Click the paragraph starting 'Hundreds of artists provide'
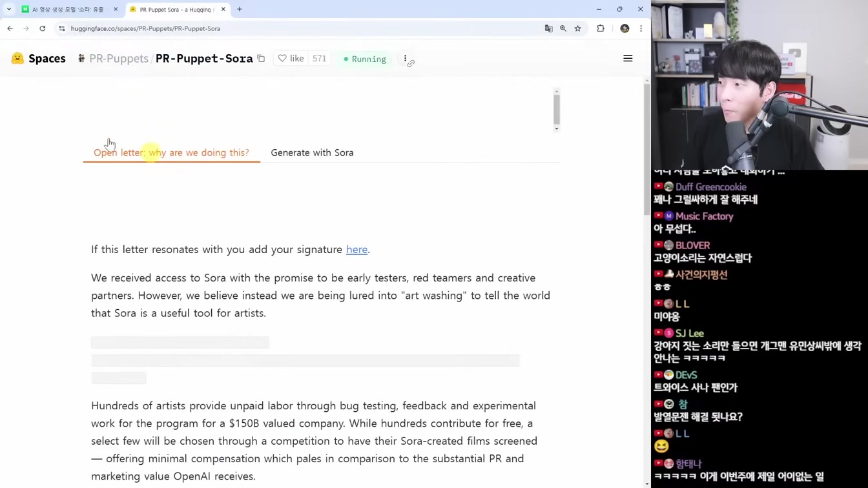Viewport: 868px width, 488px height. coord(315,441)
